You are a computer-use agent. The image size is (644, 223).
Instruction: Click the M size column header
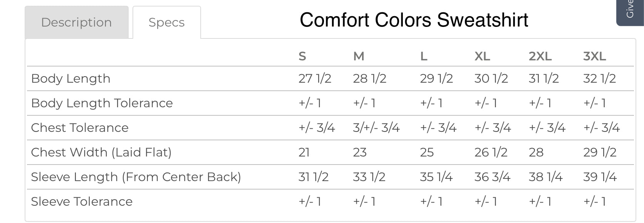(x=359, y=56)
